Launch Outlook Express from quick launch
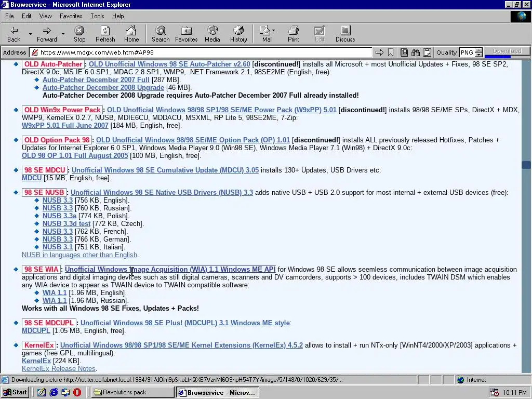Viewport: 532px width, 399px height. [65, 393]
